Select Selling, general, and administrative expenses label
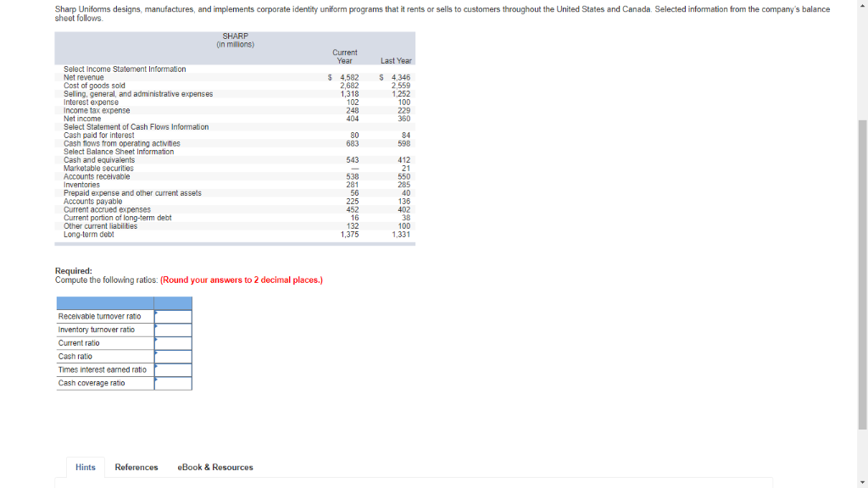Viewport: 868px width, 488px height. [138, 94]
